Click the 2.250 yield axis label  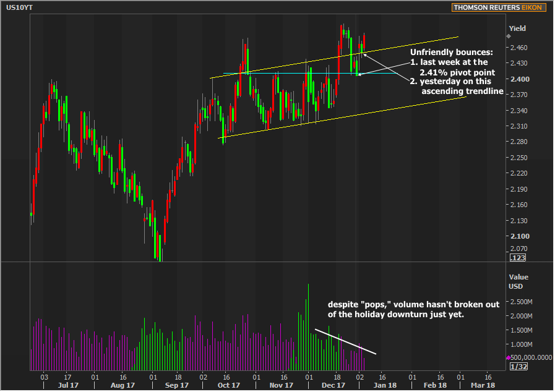(518, 158)
